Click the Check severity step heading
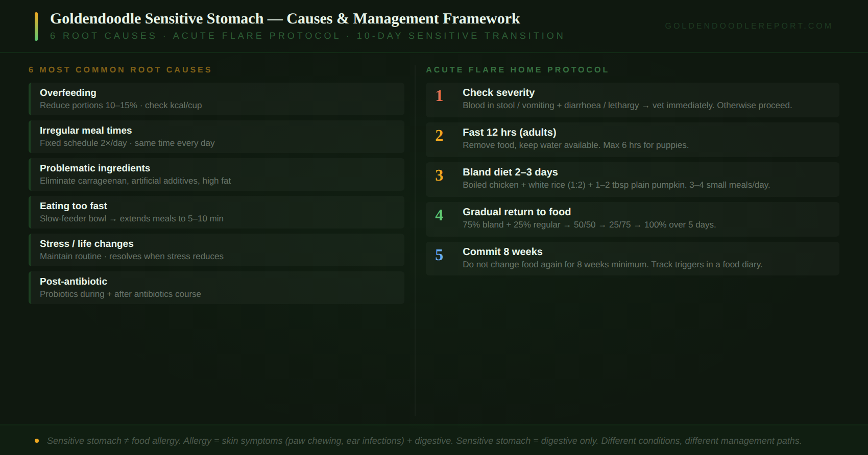Image resolution: width=868 pixels, height=455 pixels. coord(498,92)
